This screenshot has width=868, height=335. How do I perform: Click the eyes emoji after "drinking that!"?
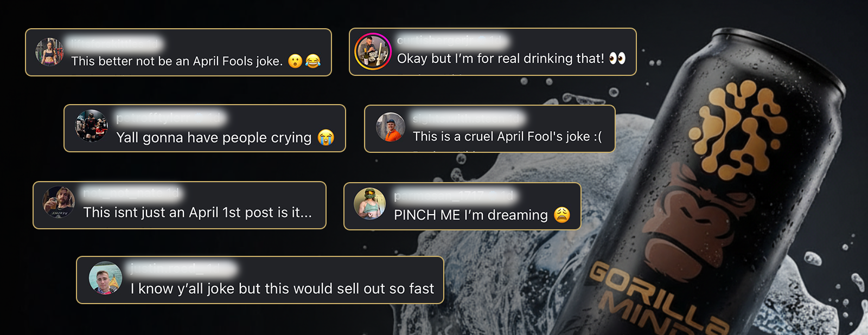pos(617,58)
